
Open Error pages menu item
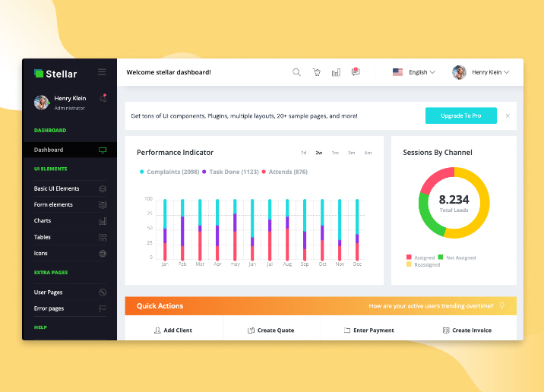tap(70, 308)
